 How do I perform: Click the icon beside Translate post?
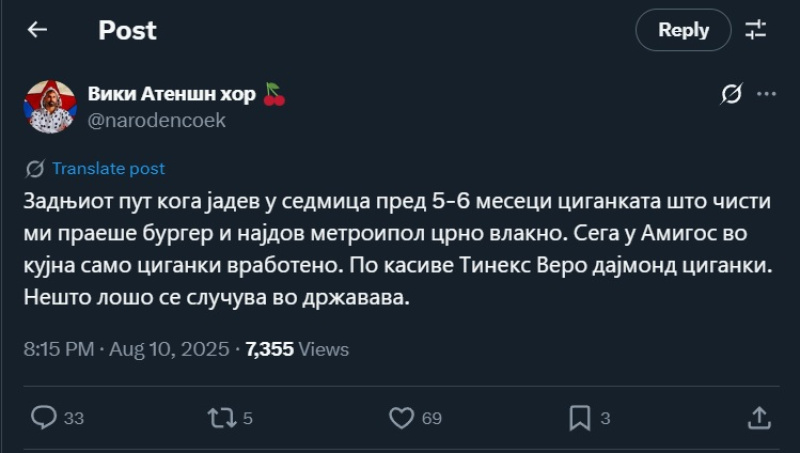tap(35, 169)
